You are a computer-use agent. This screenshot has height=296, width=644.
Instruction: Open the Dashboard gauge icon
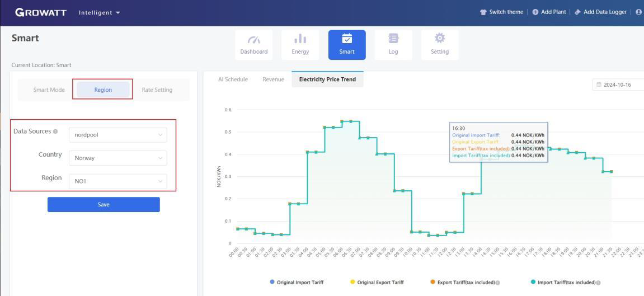coord(254,40)
